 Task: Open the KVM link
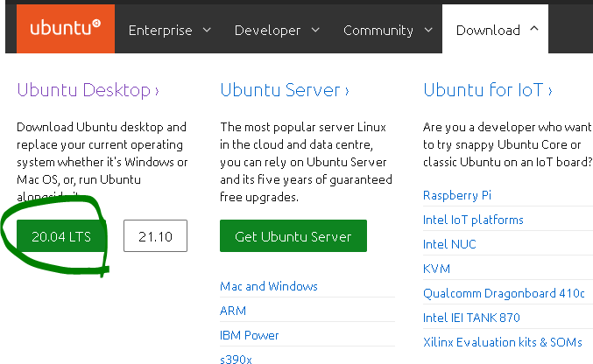(437, 269)
